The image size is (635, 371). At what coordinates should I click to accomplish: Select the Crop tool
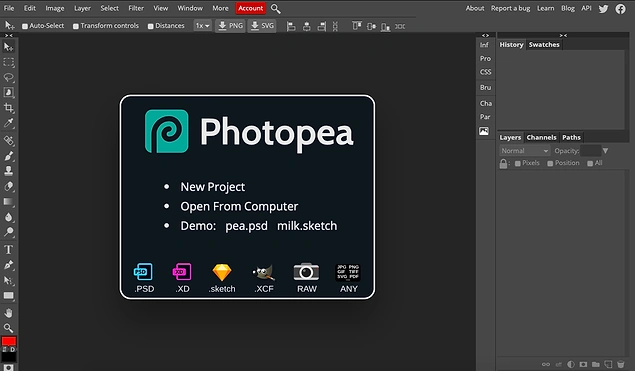tap(9, 108)
